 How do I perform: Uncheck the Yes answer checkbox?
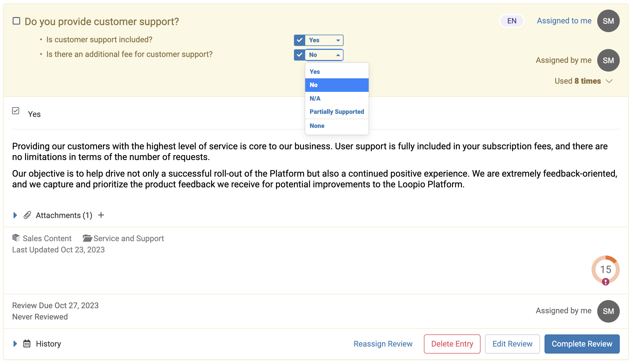[x=16, y=111]
